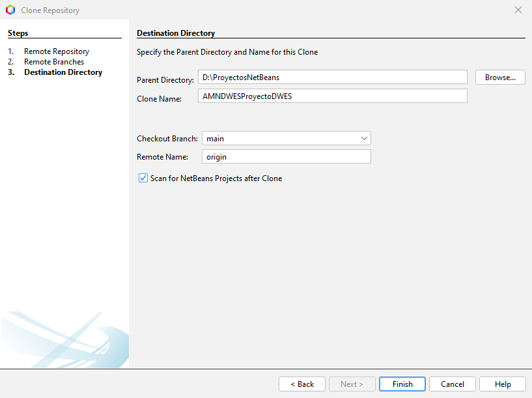Select the Remote Repository step

click(x=57, y=51)
